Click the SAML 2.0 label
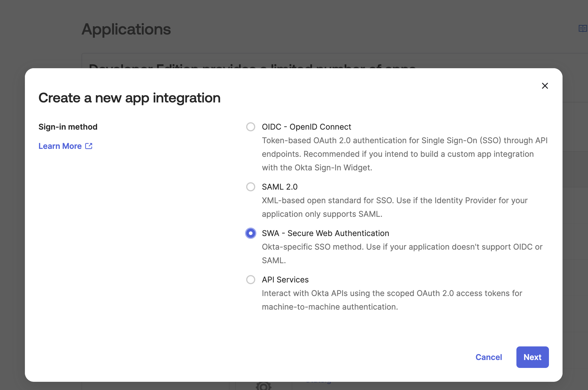This screenshot has width=588, height=390. coord(279,187)
